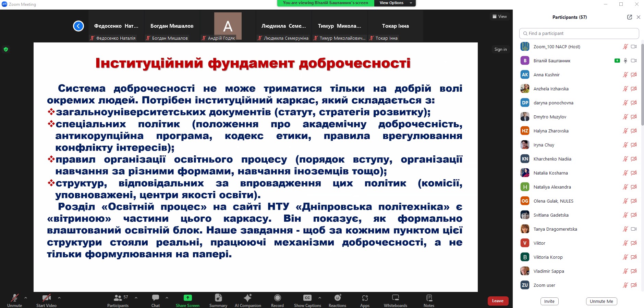Viewport: 644px width, 308px height.
Task: Select participant Kharchenko Nadiia in list
Action: tap(579, 159)
